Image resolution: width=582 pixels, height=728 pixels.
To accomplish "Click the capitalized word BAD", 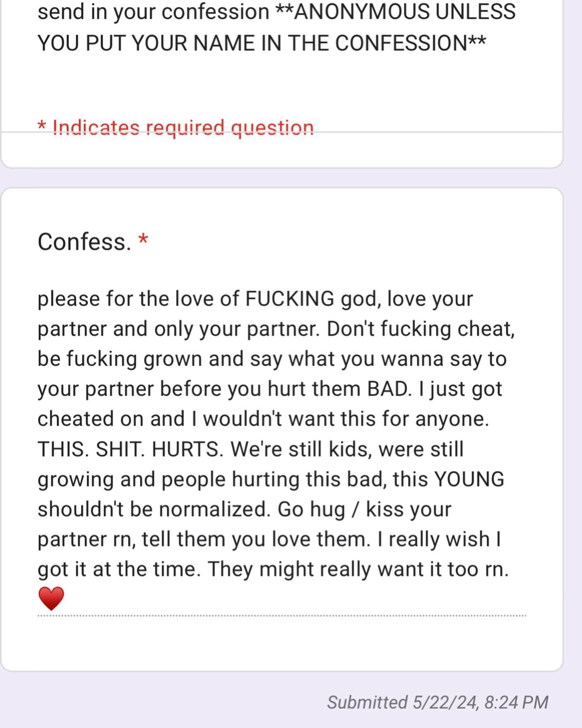I will 388,389.
